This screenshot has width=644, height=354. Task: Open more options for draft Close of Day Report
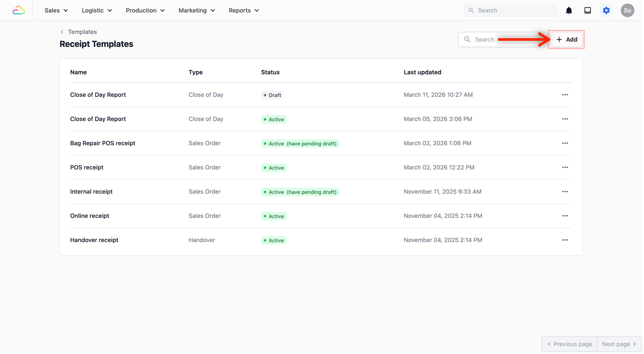pyautogui.click(x=565, y=95)
